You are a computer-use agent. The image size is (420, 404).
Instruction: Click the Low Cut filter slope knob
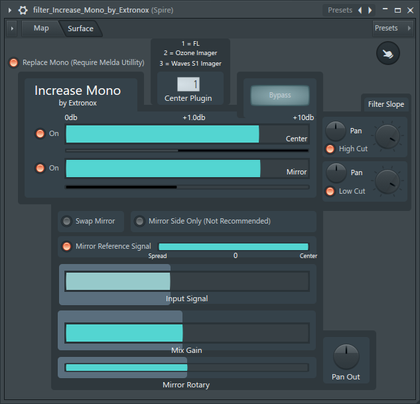pyautogui.click(x=387, y=181)
